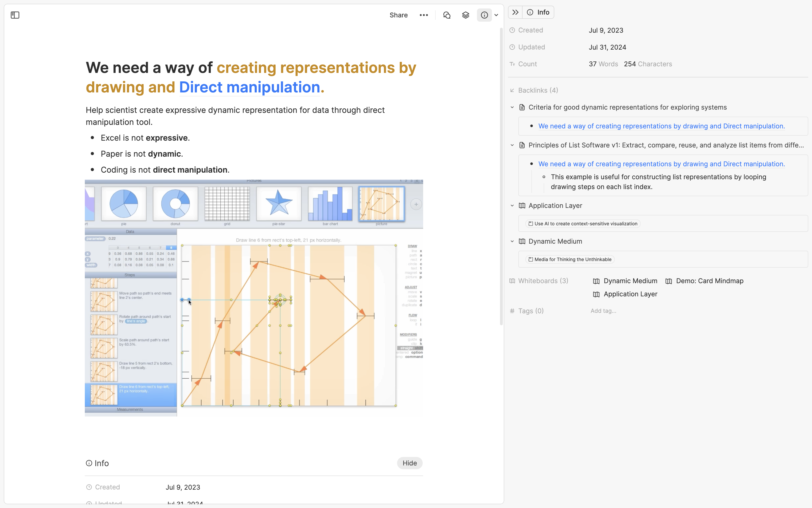
Task: Click the document scrollbar
Action: pyautogui.click(x=501, y=176)
